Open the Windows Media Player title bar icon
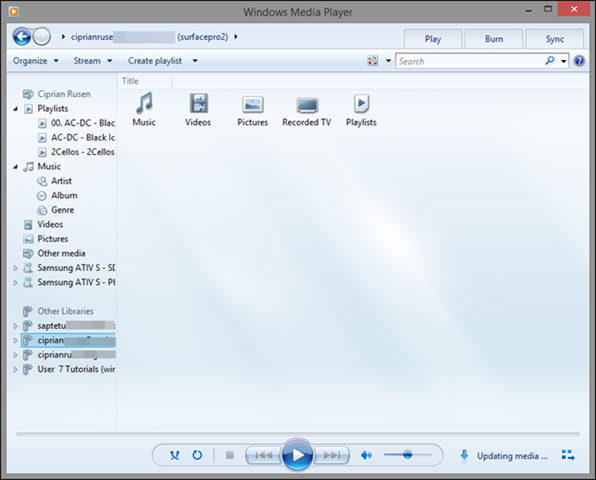 [14, 11]
